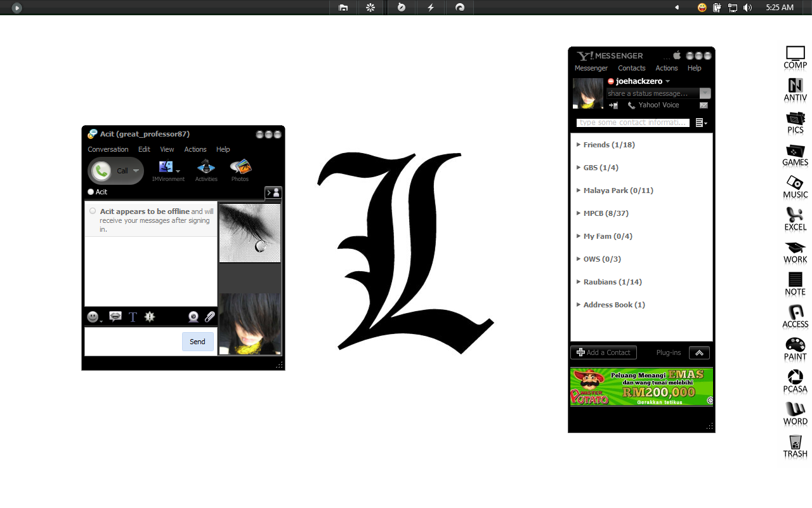
Task: Click in the share a status message field
Action: coord(653,93)
